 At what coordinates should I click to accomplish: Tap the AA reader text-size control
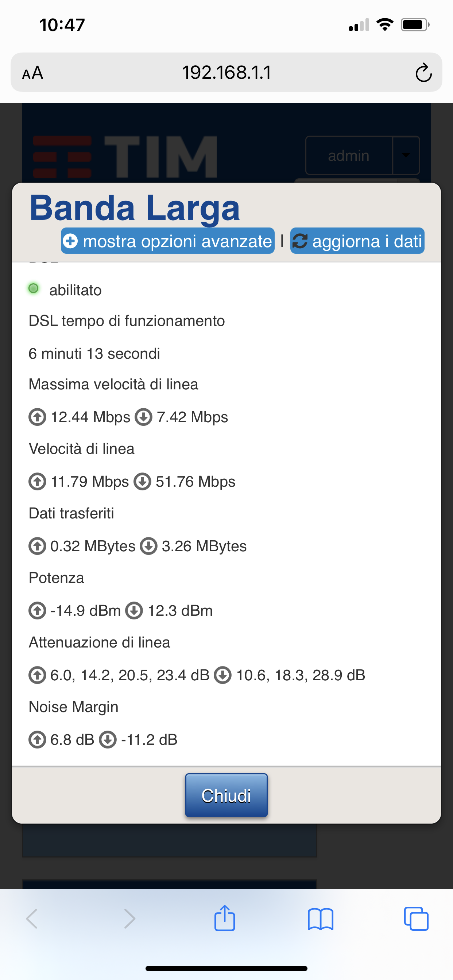(32, 73)
